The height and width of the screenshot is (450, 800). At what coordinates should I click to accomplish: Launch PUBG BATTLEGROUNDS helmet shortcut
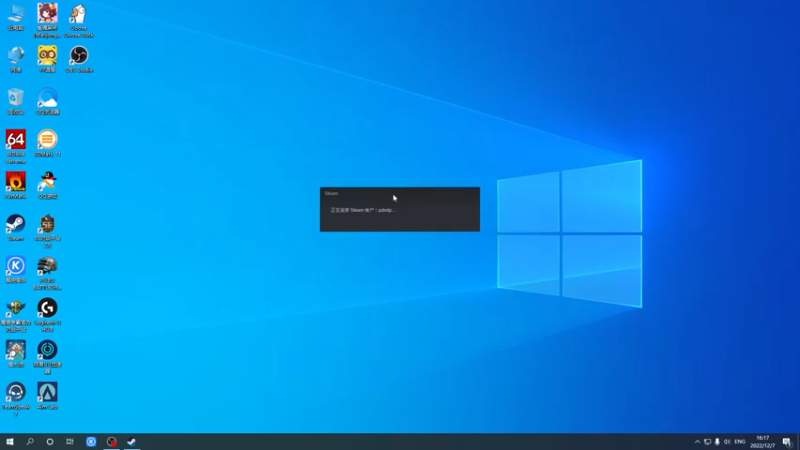[x=47, y=273]
